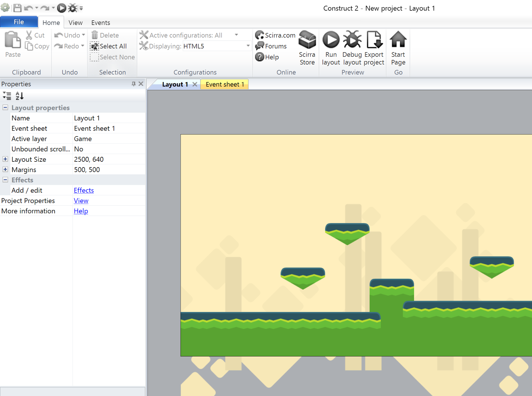Viewport: 532px width, 396px height.
Task: Click the Copy button in Clipboard group
Action: click(37, 46)
